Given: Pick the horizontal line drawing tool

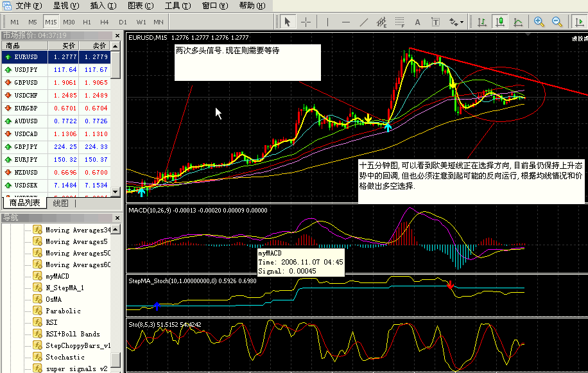Looking at the screenshot, I should click(346, 22).
